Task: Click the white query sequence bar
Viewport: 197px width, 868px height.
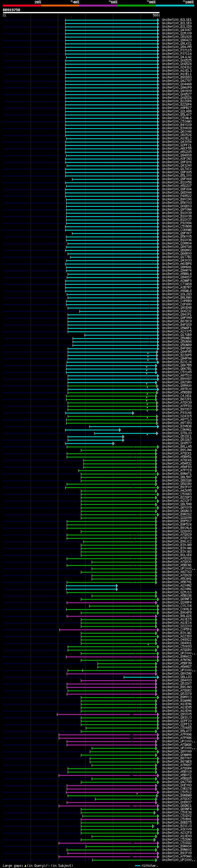Action: point(81,13)
